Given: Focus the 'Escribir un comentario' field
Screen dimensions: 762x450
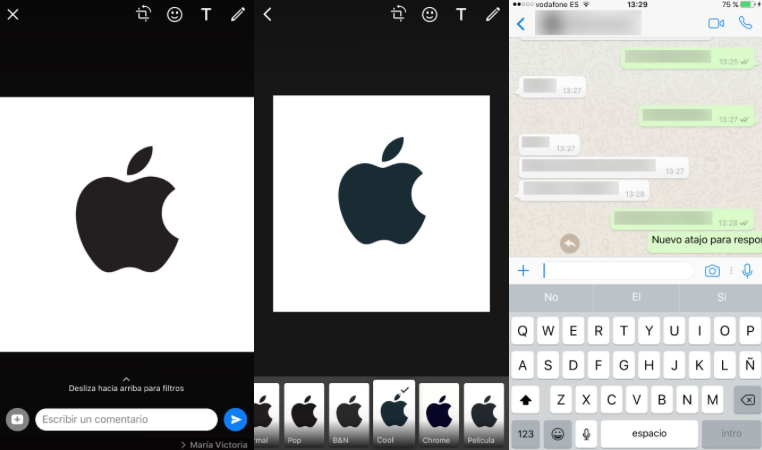Looking at the screenshot, I should (126, 419).
